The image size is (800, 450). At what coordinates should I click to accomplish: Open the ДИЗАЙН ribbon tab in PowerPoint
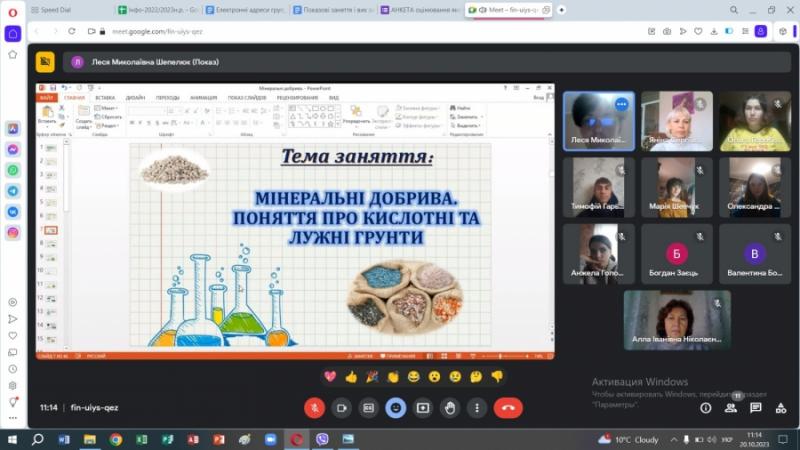pos(135,97)
